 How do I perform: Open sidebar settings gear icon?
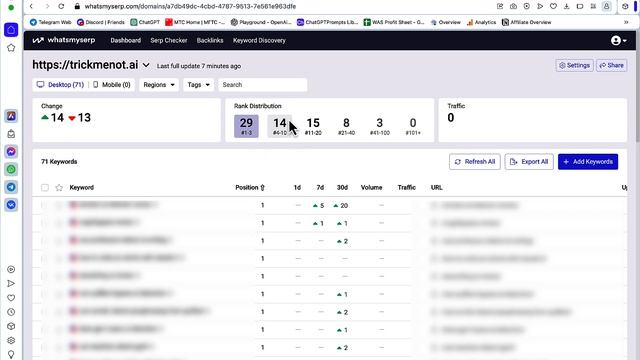11,340
